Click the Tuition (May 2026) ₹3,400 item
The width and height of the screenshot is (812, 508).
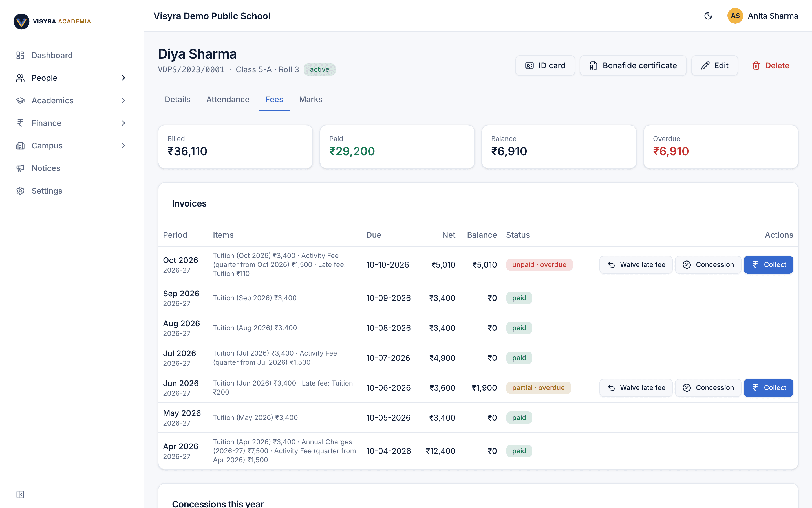255,418
